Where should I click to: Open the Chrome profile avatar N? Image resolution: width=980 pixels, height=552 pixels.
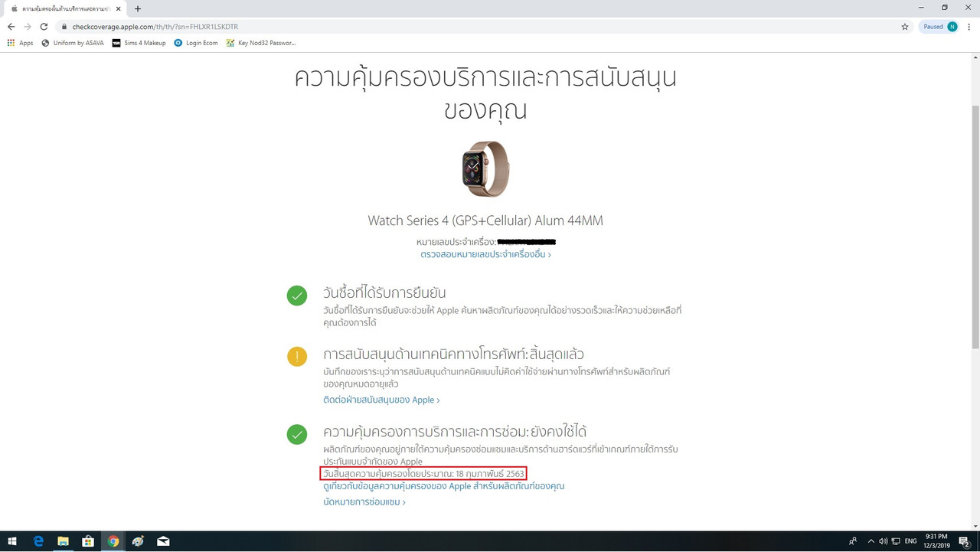click(951, 25)
